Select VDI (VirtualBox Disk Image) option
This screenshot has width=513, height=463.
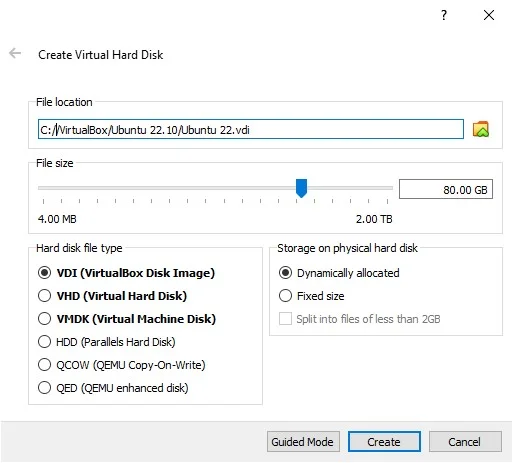pyautogui.click(x=126, y=273)
